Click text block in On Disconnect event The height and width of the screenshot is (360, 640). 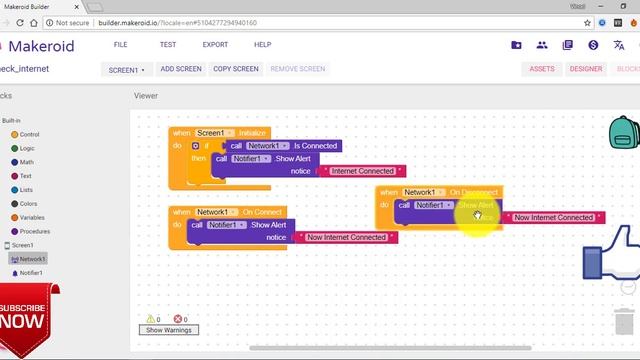pyautogui.click(x=553, y=218)
